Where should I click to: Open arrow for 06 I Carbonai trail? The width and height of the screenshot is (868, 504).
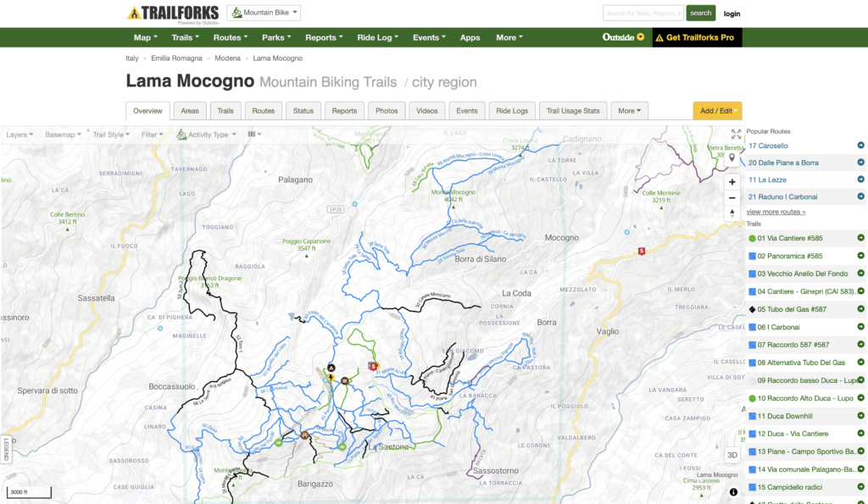[861, 326]
